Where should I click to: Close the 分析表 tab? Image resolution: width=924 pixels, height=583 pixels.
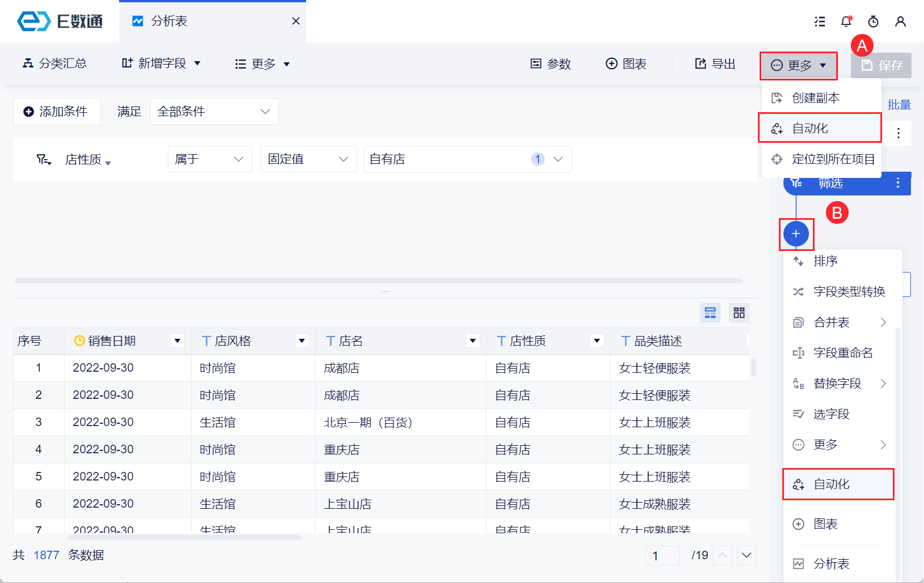pyautogui.click(x=296, y=21)
